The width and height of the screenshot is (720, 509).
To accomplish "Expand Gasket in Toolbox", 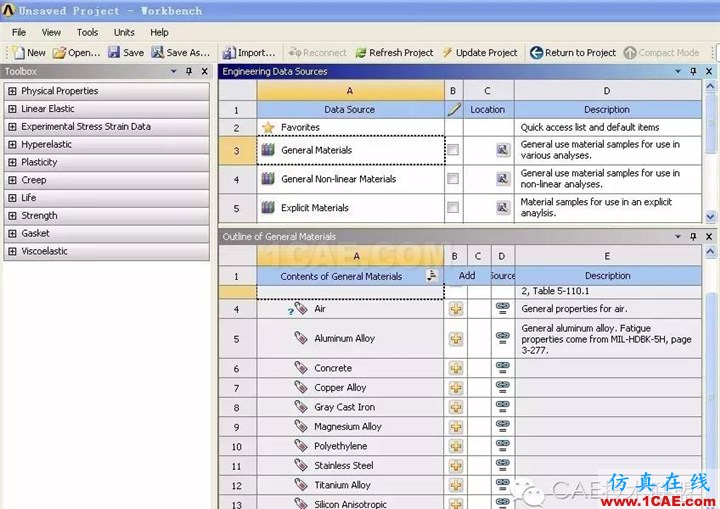I will 12,233.
